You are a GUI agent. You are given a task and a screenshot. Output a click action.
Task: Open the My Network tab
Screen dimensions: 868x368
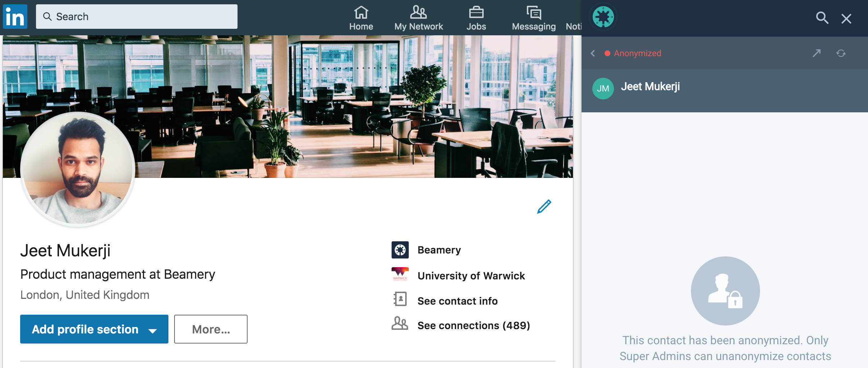419,18
